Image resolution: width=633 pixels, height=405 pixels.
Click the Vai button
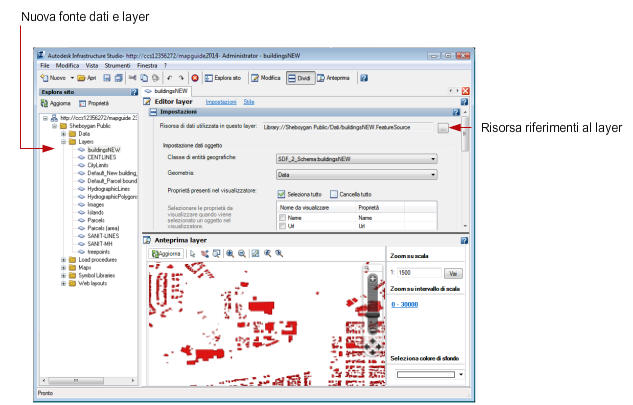click(x=453, y=273)
